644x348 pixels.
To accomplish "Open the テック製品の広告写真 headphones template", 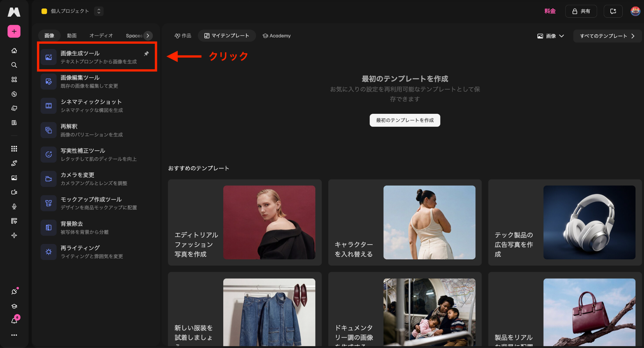I will pos(565,223).
